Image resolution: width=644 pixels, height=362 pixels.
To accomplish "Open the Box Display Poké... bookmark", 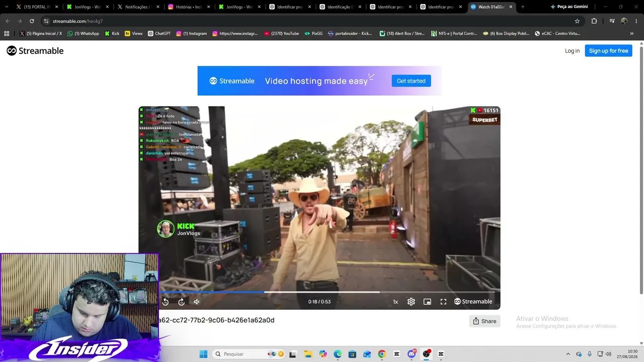I will [x=506, y=34].
